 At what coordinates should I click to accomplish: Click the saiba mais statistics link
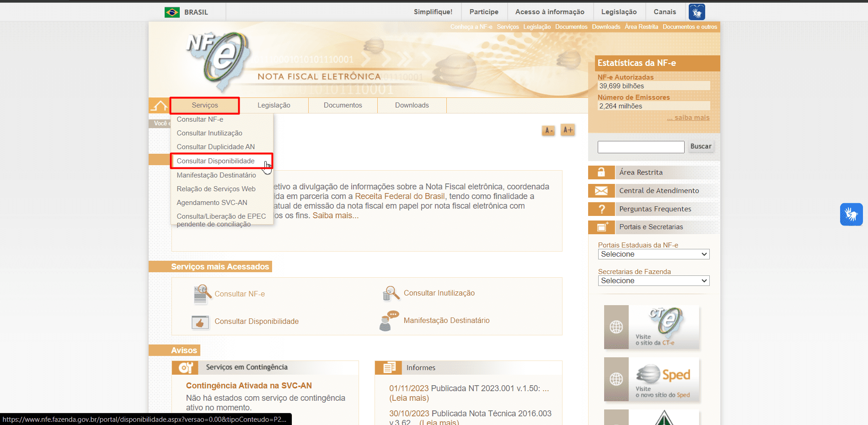(688, 118)
